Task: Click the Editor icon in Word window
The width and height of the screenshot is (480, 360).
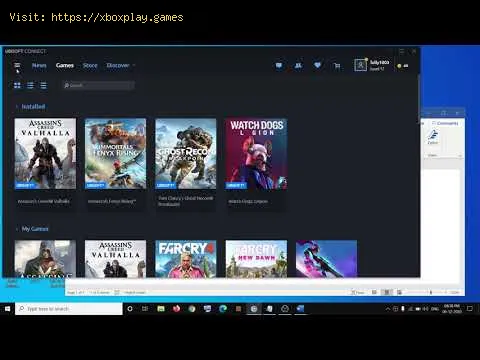Action: (x=433, y=137)
